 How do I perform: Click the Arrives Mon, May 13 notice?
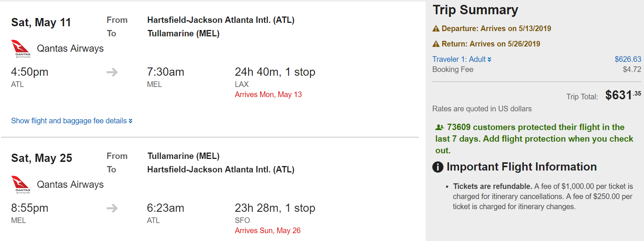[x=268, y=94]
